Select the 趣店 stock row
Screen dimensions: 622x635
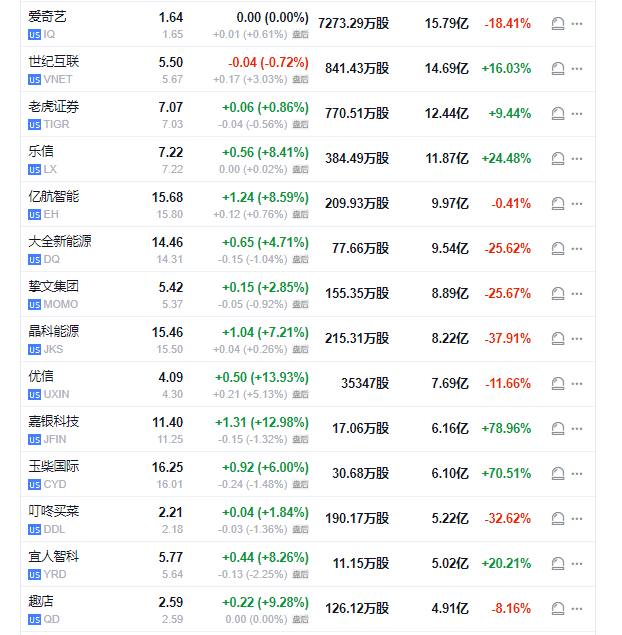pyautogui.click(x=300, y=608)
